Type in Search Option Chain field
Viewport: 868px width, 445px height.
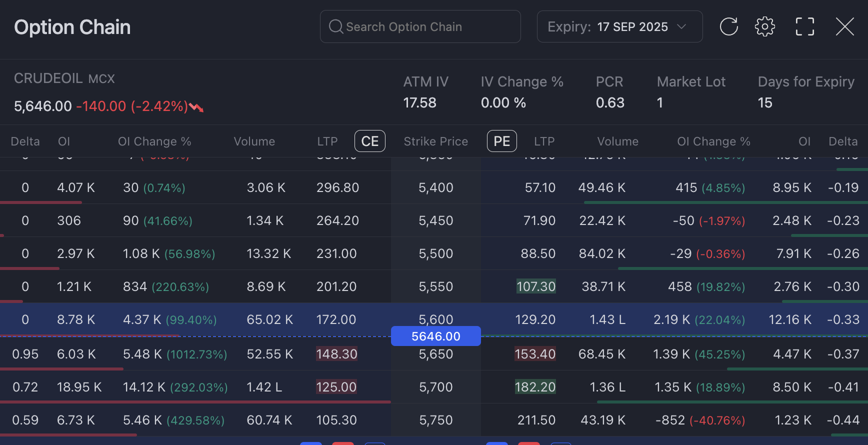coord(430,26)
